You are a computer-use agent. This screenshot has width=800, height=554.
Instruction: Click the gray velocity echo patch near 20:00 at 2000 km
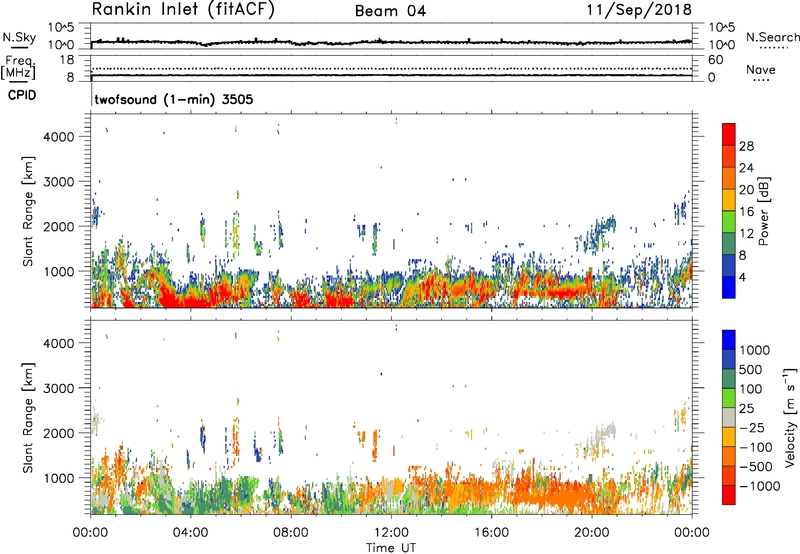(602, 438)
